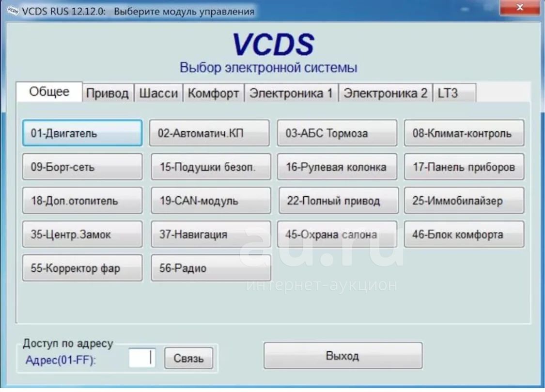The image size is (545, 392).
Task: Open 15-Подушки безоп. airbag module
Action: pyautogui.click(x=211, y=167)
